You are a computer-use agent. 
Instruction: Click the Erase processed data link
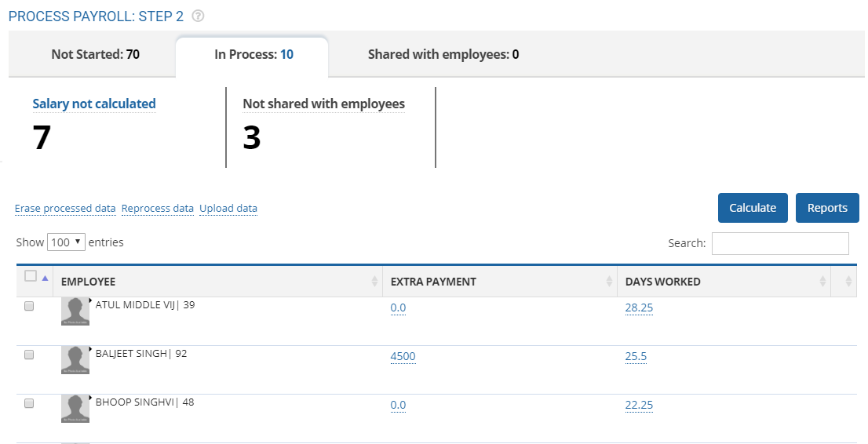[x=65, y=209]
